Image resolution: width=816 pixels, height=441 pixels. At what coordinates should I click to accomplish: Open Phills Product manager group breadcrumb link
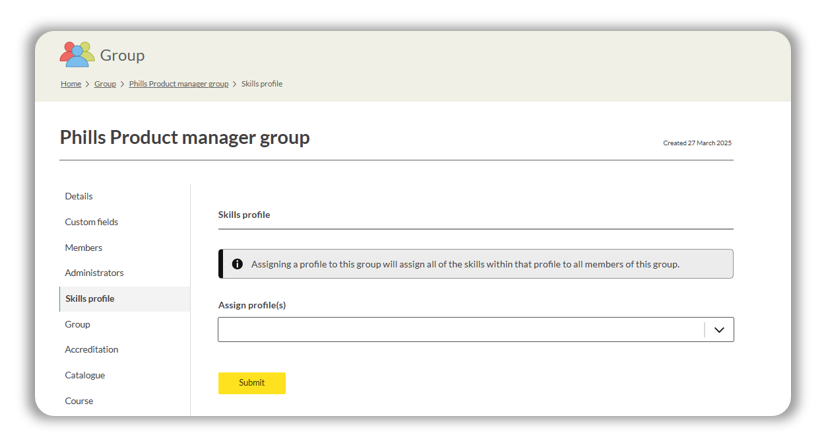coord(178,84)
